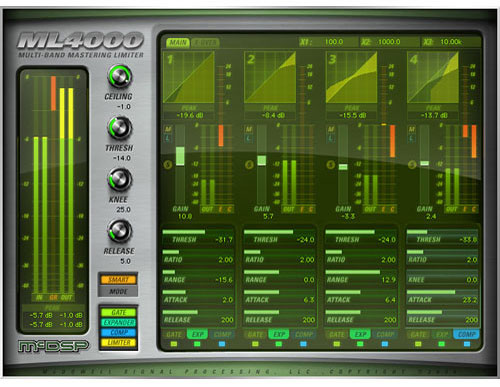Click band 1 RANGE slider showing -15.6
500x387 pixels.
198,277
